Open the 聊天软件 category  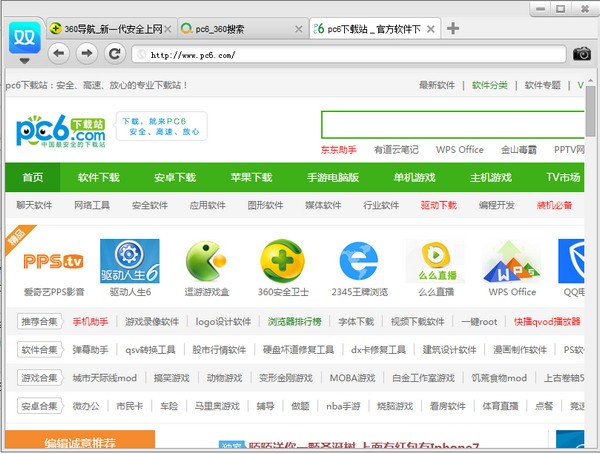(x=34, y=205)
